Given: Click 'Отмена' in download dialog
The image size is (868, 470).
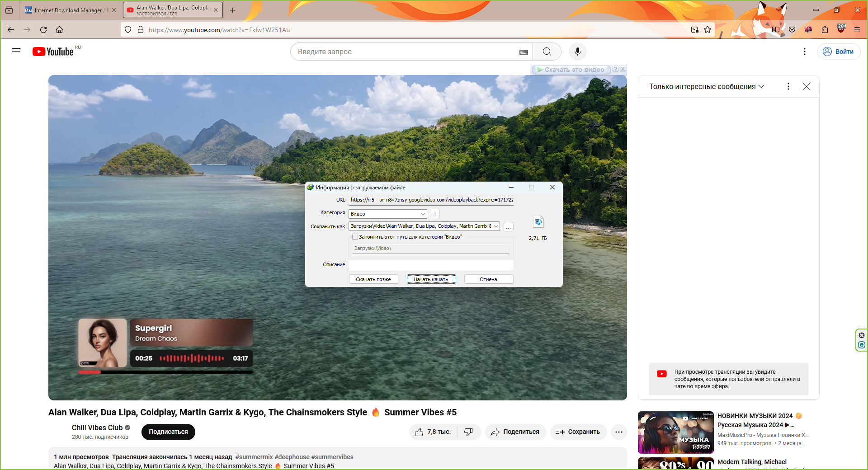Looking at the screenshot, I should point(489,279).
